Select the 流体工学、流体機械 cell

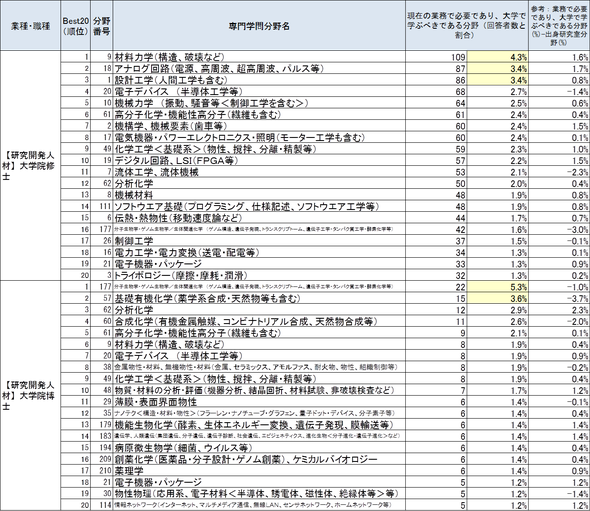click(259, 172)
